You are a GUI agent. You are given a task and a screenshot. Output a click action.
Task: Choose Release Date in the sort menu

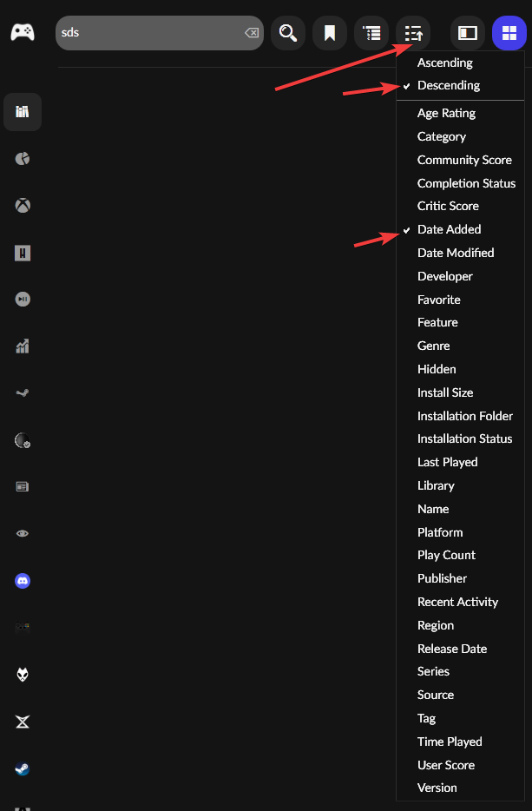click(x=452, y=648)
